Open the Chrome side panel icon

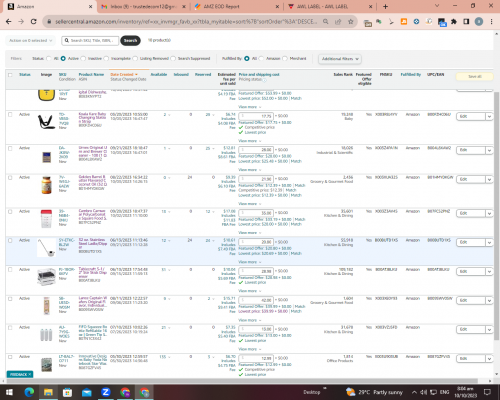click(x=466, y=22)
